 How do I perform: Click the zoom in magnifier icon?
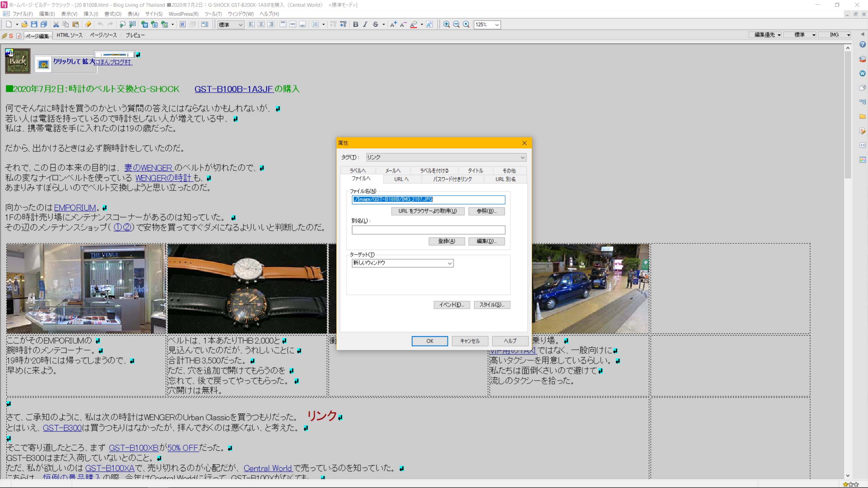pos(447,24)
